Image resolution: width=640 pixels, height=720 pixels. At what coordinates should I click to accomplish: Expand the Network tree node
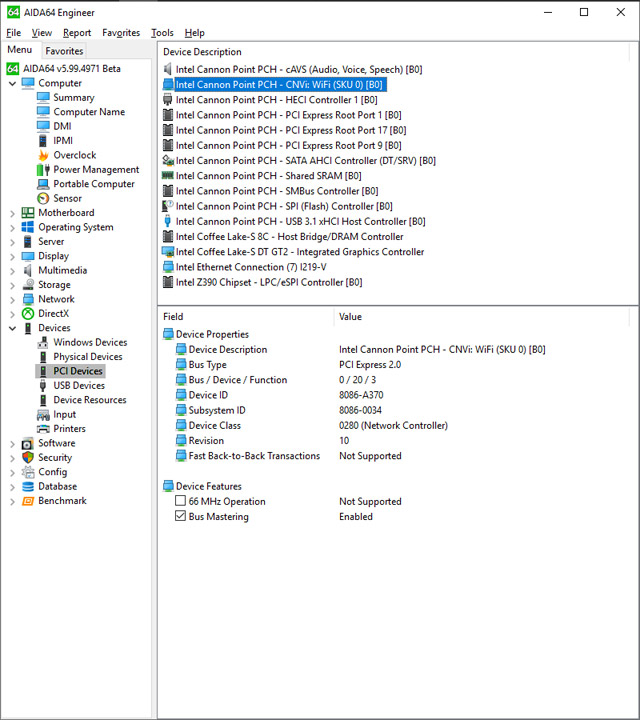click(12, 299)
